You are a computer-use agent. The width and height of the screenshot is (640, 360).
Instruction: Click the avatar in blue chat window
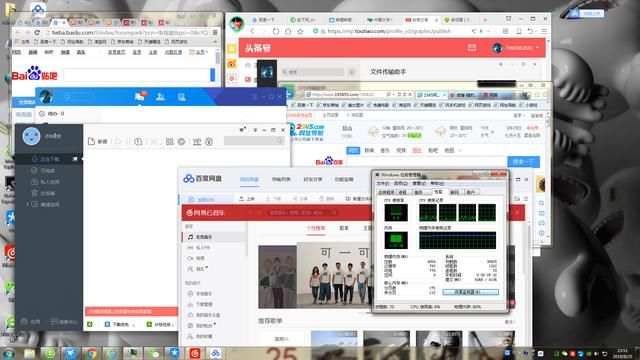point(46,97)
